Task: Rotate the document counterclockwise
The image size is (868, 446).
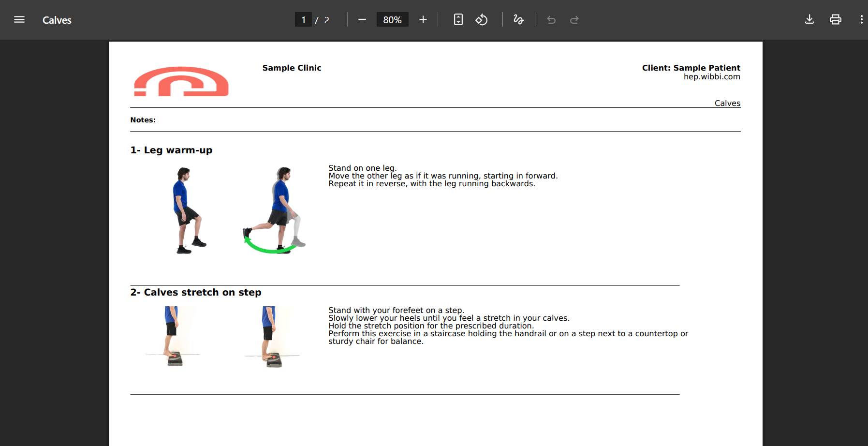Action: coord(482,20)
